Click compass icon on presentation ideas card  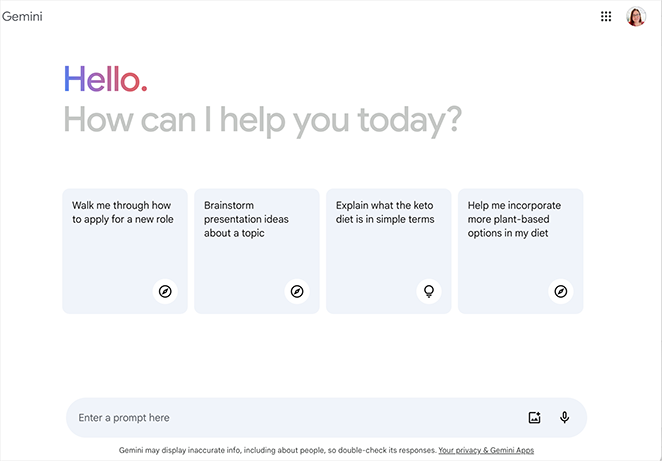[x=297, y=291]
